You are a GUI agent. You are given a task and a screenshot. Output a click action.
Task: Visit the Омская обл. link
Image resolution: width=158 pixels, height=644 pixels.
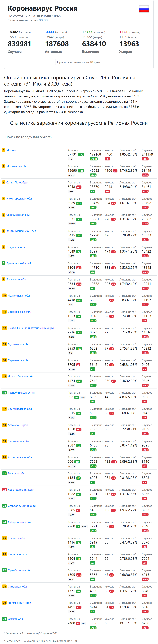tap(16, 619)
